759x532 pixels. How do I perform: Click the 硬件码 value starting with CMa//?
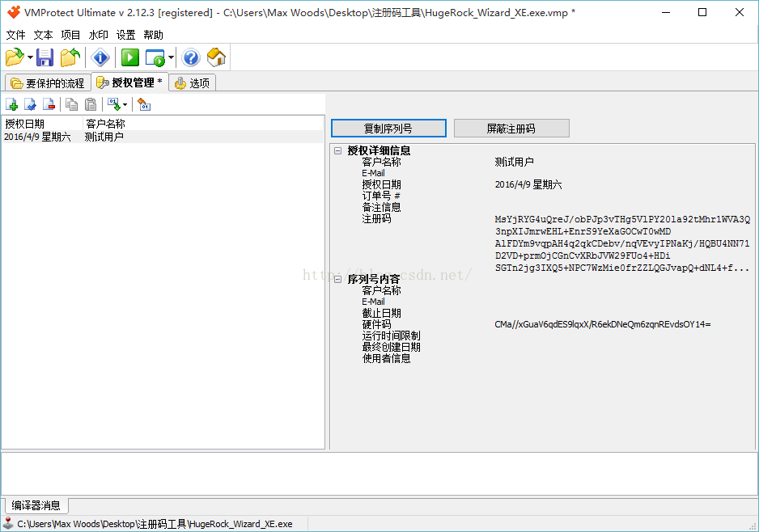click(603, 324)
